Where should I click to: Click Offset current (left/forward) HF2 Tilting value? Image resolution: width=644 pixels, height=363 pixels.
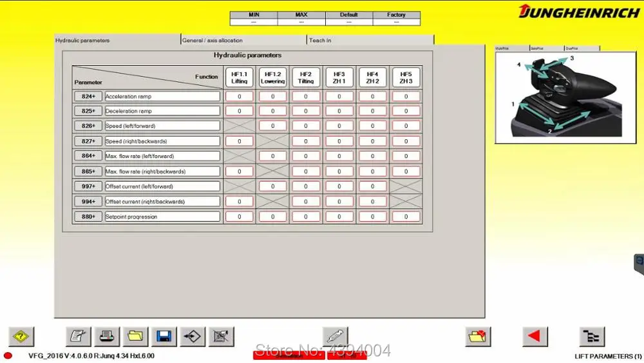[305, 186]
